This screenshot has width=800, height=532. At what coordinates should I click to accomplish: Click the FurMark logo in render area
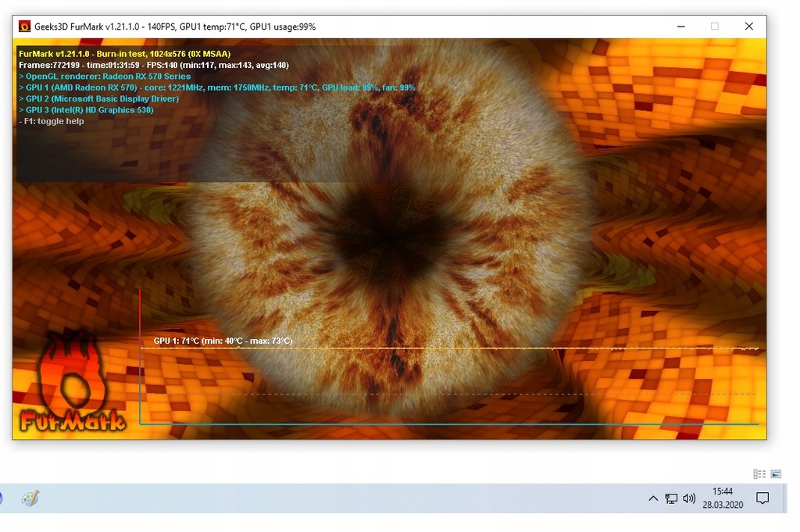tap(71, 383)
